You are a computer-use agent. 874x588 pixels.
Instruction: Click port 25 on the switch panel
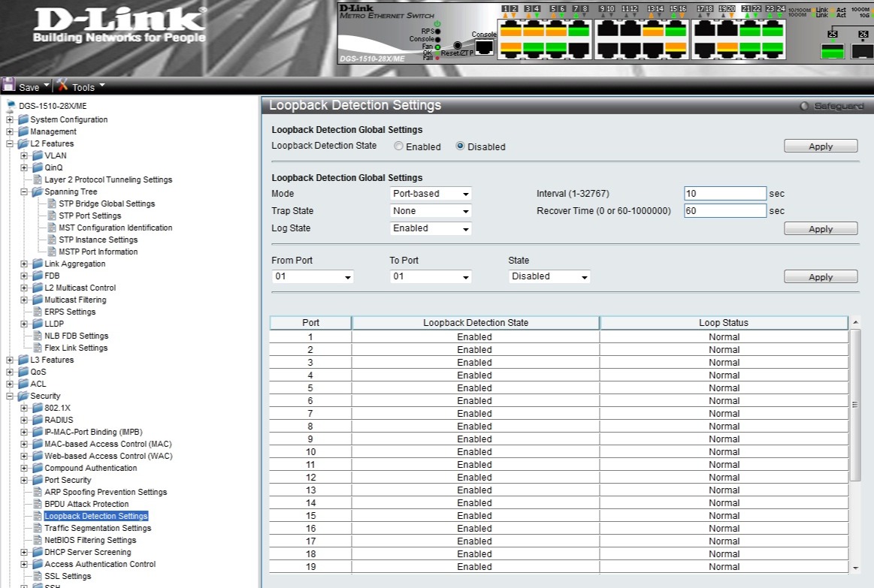(x=832, y=51)
